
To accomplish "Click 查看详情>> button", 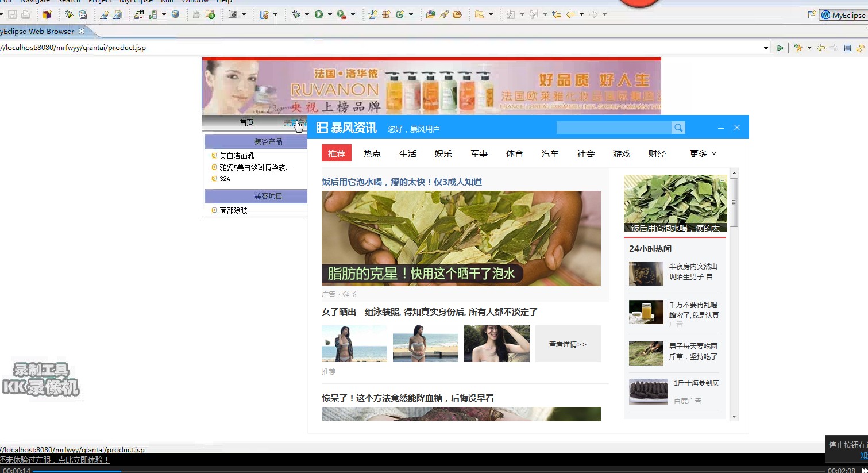I will [568, 344].
